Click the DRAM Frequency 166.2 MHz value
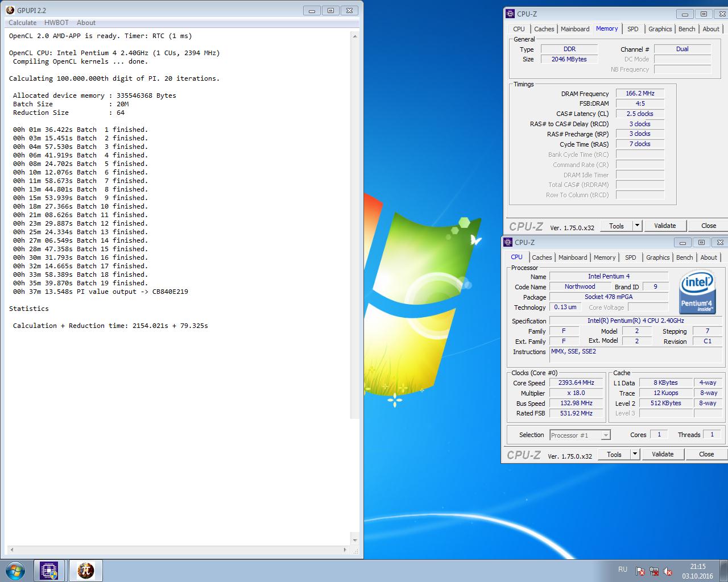The height and width of the screenshot is (582, 728). pos(640,93)
